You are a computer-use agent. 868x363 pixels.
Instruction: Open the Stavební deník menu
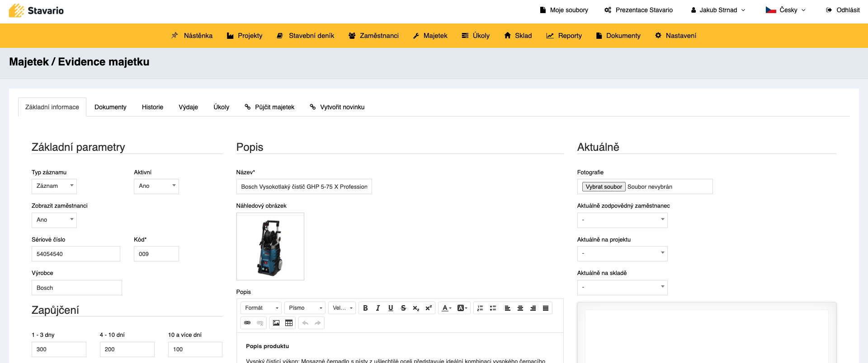pos(306,36)
